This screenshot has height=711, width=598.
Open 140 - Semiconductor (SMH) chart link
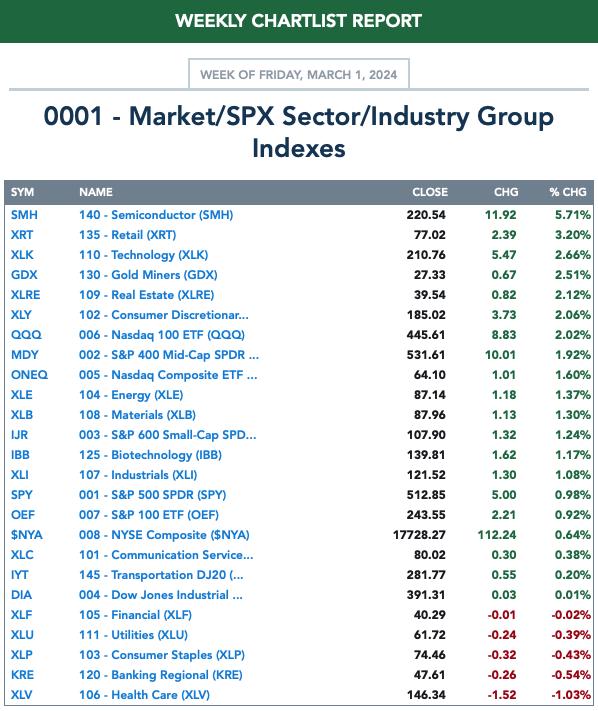click(x=156, y=214)
